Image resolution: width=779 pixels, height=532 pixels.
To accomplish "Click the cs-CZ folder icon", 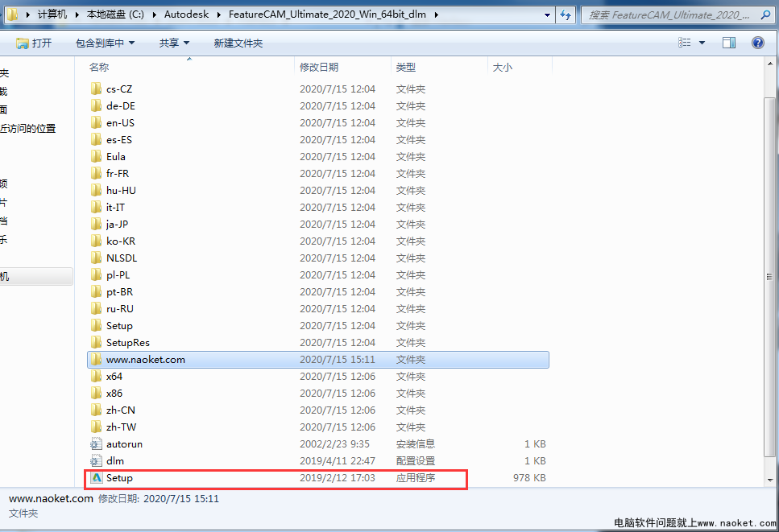I will 97,89.
